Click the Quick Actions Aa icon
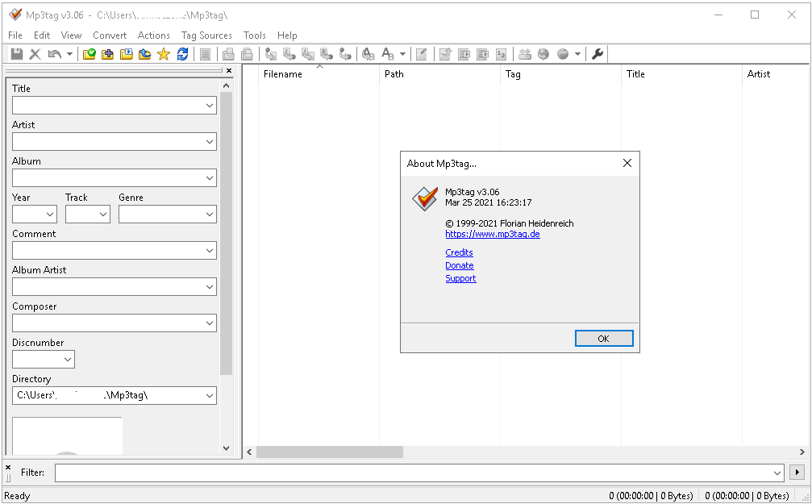The height and width of the screenshot is (504, 812). click(x=387, y=54)
